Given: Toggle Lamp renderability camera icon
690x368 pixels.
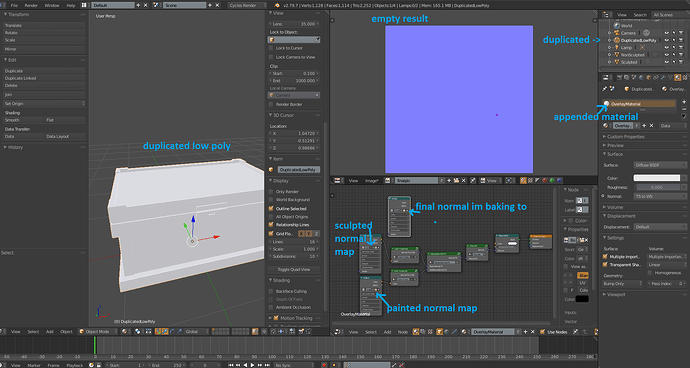Looking at the screenshot, I should pos(680,48).
